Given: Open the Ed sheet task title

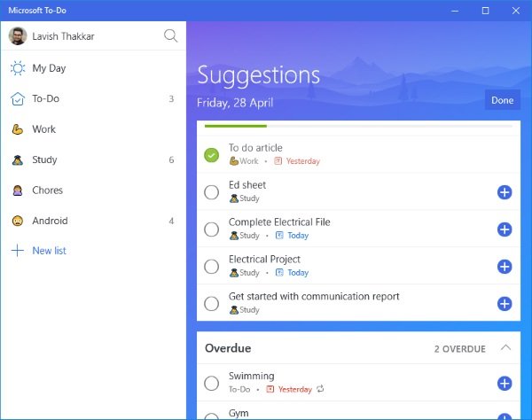Looking at the screenshot, I should [x=247, y=184].
